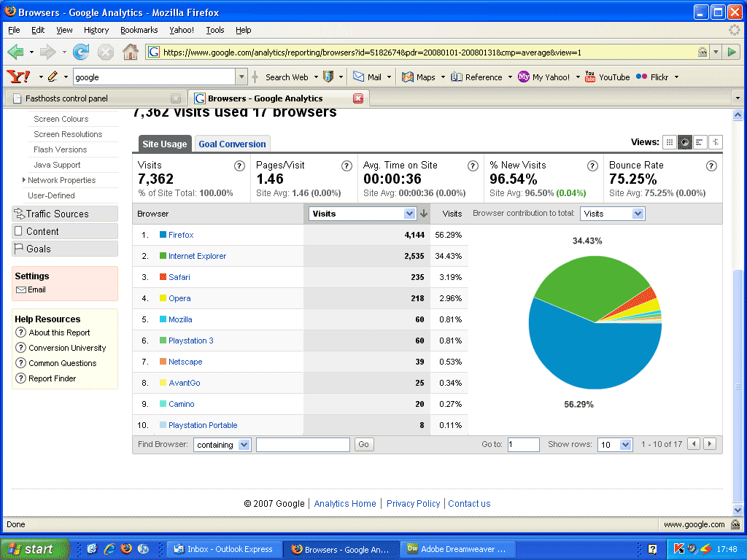Switch to the Fasthosts control panel tab
Screen dimensions: 747x560
click(x=96, y=98)
